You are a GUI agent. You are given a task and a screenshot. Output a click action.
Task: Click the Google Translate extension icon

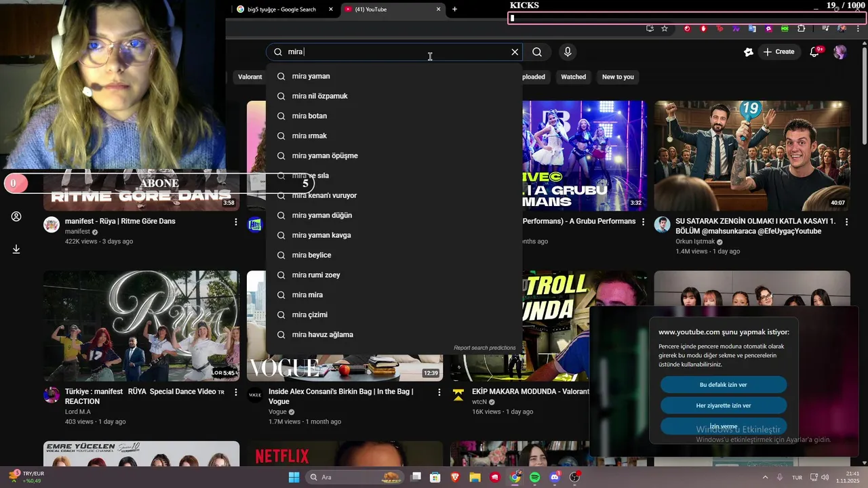point(752,28)
